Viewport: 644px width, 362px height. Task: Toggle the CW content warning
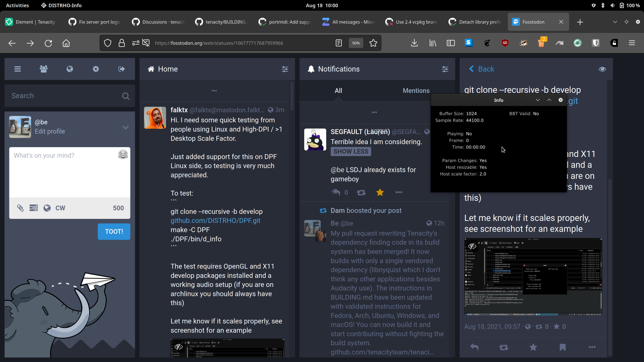tap(60, 208)
